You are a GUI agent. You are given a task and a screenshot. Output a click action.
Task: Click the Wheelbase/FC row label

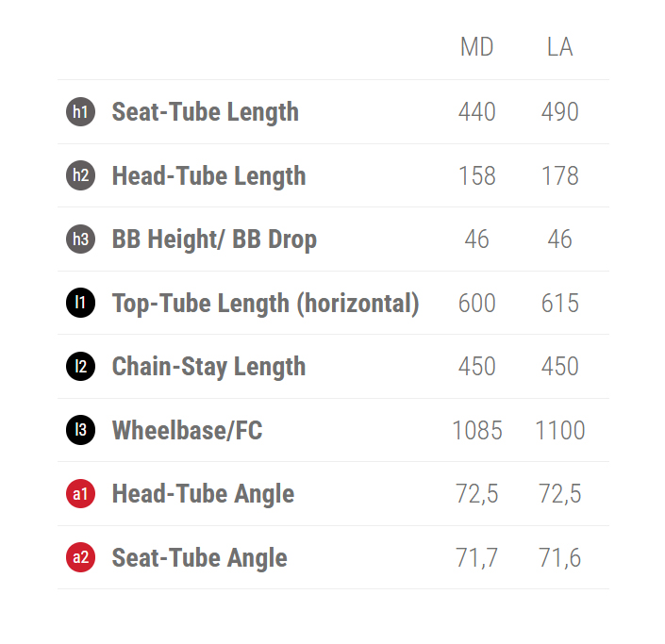(x=187, y=431)
